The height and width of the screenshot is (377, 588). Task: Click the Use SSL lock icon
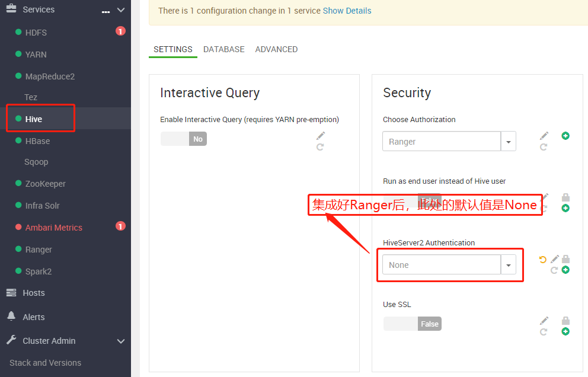coord(566,320)
